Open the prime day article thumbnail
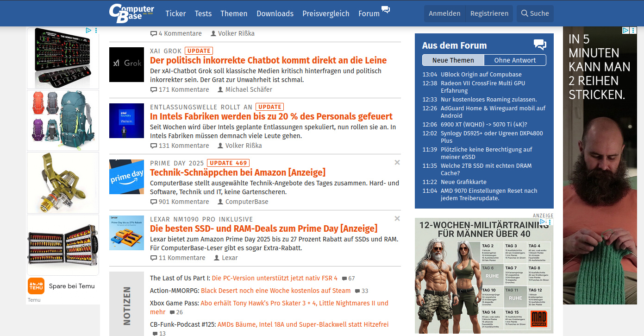 pyautogui.click(x=127, y=177)
